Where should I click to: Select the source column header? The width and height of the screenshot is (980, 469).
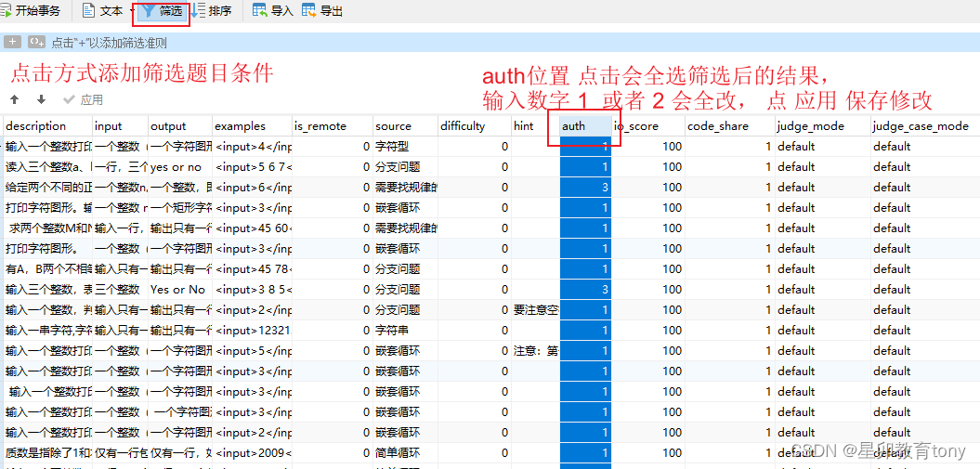405,126
